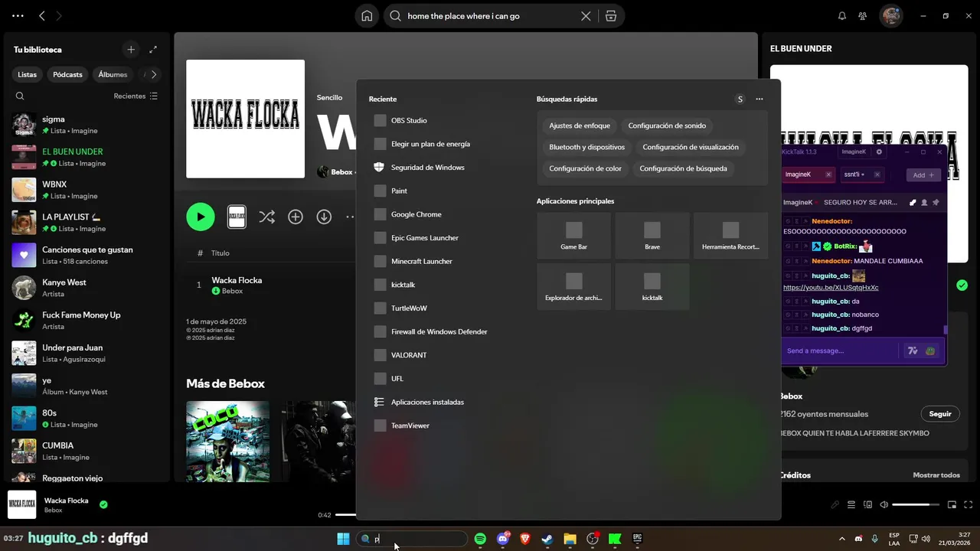Open Spotify profile avatar menu
Viewport: 980px width, 551px height.
coord(890,15)
